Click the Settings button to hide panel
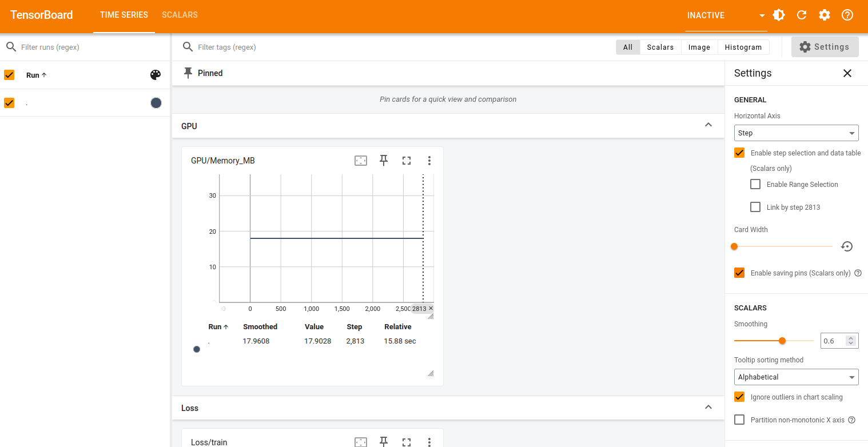Viewport: 868px width, 447px height. (825, 47)
